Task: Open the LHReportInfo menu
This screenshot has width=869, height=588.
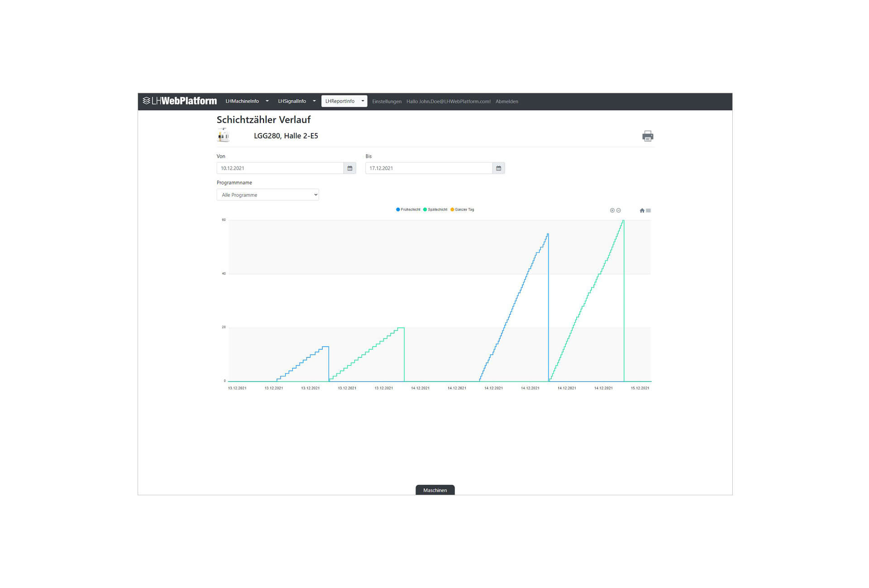Action: pyautogui.click(x=344, y=101)
